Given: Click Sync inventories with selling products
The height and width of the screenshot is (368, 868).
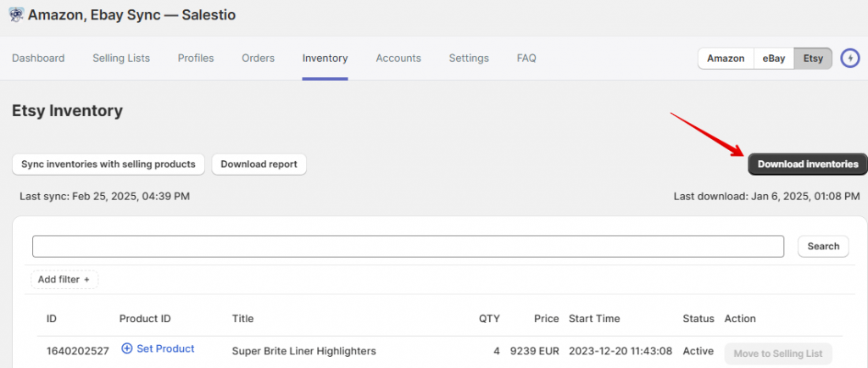Looking at the screenshot, I should coord(108,164).
